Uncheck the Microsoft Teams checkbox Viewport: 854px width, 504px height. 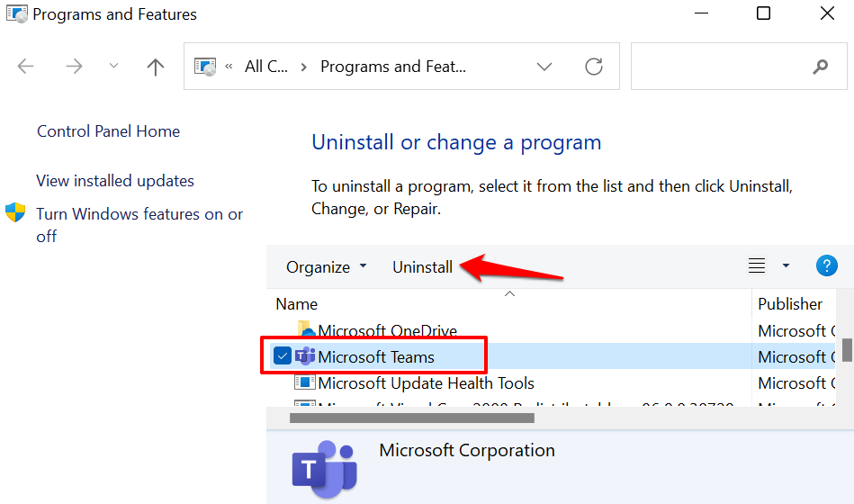283,356
